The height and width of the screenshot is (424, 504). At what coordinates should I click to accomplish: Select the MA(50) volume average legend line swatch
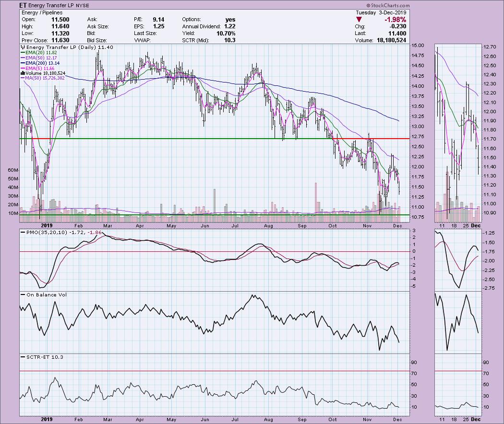click(x=23, y=78)
